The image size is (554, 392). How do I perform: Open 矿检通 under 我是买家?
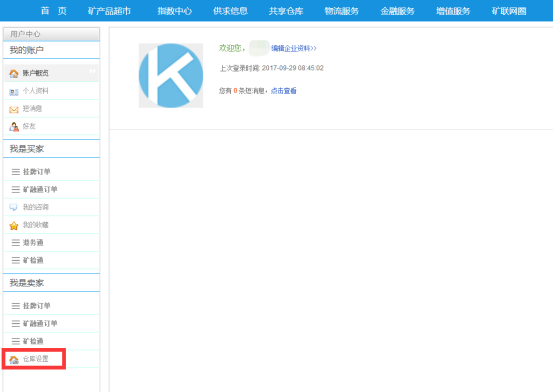point(33,260)
